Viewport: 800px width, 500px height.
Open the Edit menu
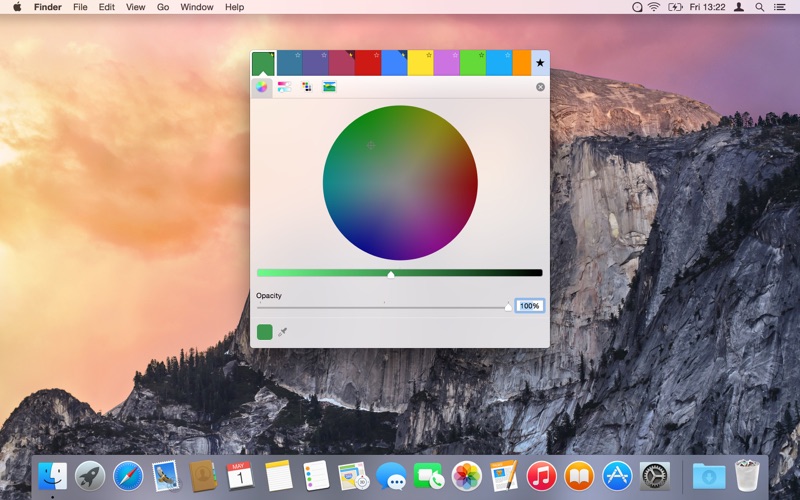click(x=106, y=7)
